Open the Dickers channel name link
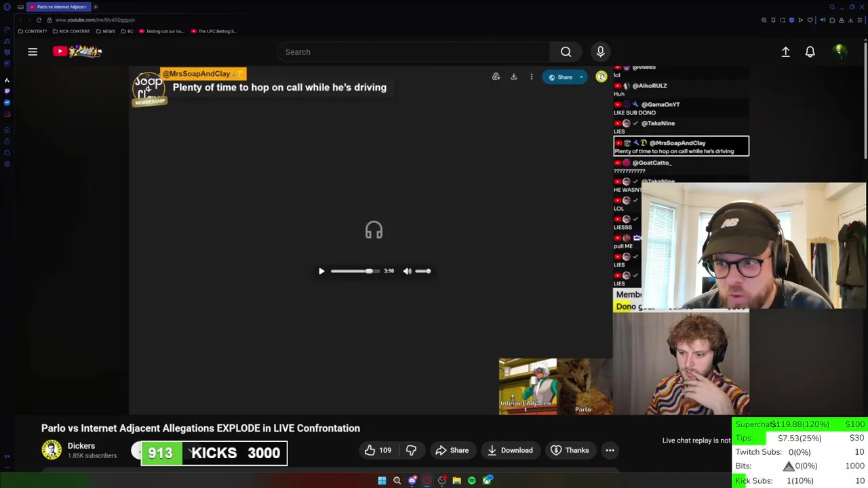This screenshot has height=488, width=868. coord(81,446)
